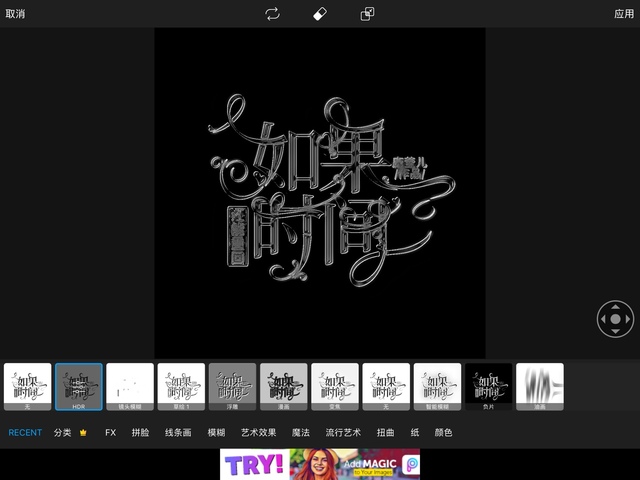Choose the 漫画 comic filter thumbnail
This screenshot has height=480, width=640.
click(284, 386)
